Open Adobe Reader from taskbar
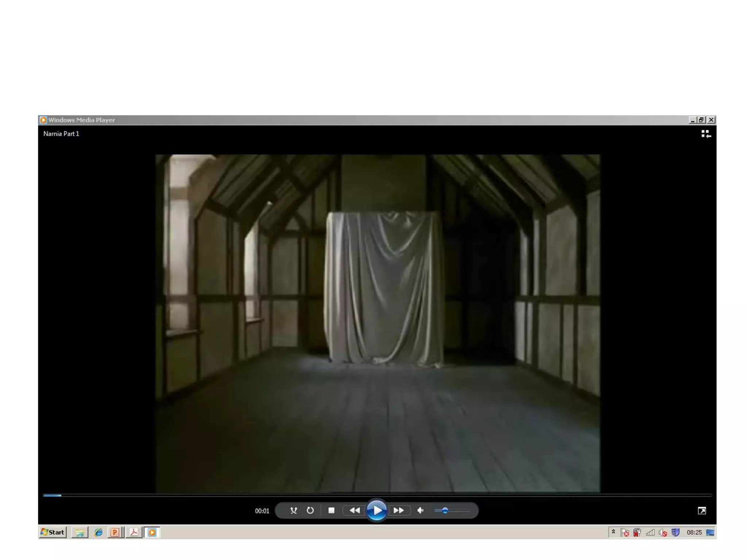The image size is (747, 560). point(134,533)
